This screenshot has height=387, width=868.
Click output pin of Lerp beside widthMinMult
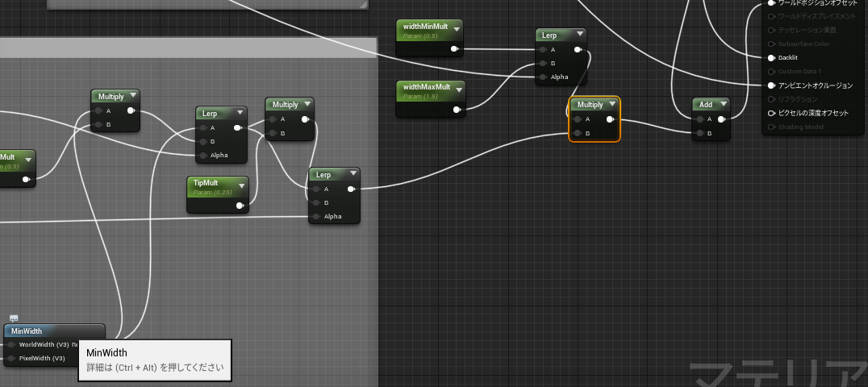click(578, 49)
